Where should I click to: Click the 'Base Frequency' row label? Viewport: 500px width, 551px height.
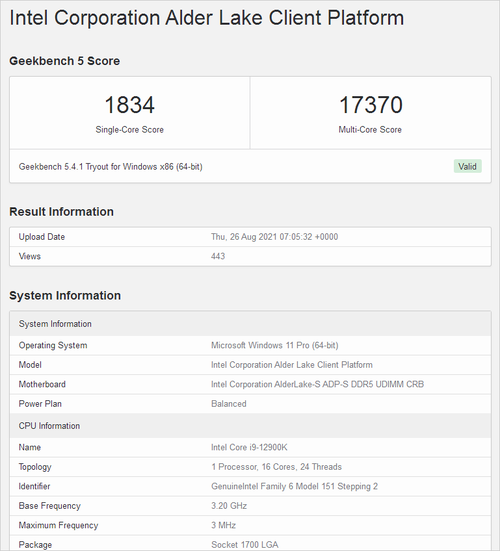[50, 506]
